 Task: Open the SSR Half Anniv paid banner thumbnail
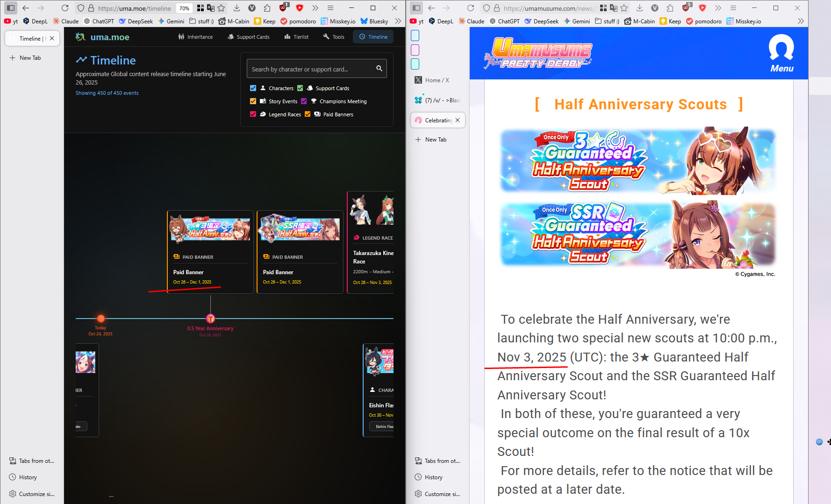coord(300,228)
